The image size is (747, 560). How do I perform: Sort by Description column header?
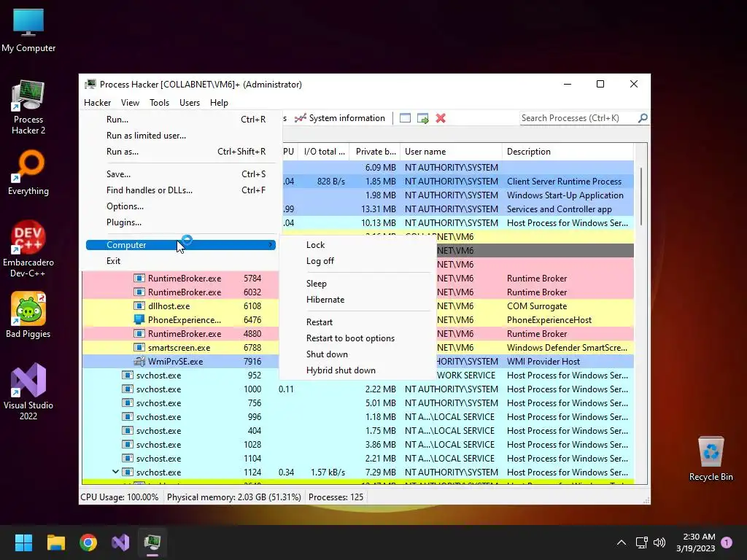point(568,152)
